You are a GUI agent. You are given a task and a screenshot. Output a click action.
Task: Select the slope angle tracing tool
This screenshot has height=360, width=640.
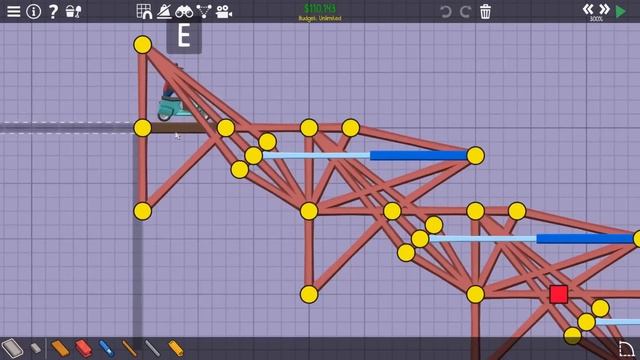point(164,11)
